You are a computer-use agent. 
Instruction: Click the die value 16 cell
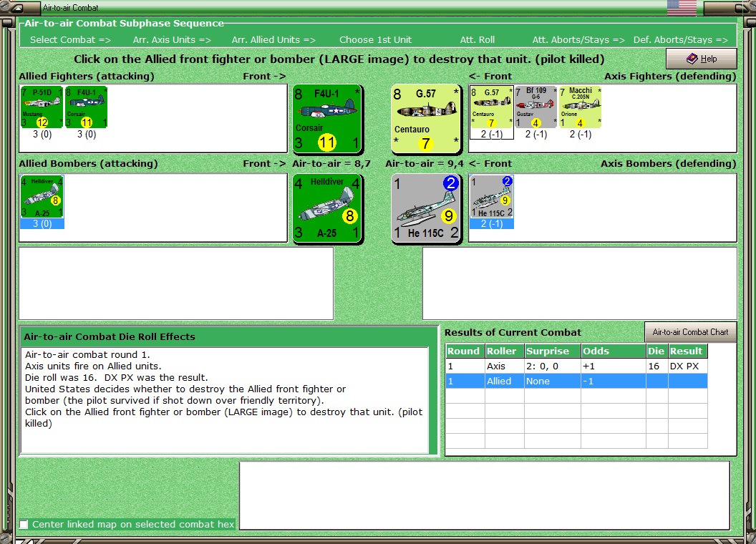coord(656,366)
